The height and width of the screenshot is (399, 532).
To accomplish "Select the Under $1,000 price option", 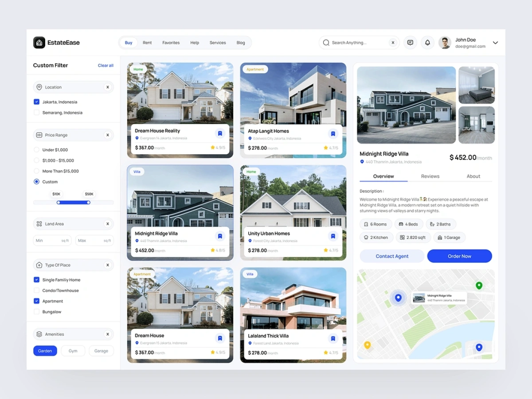I will 36,150.
